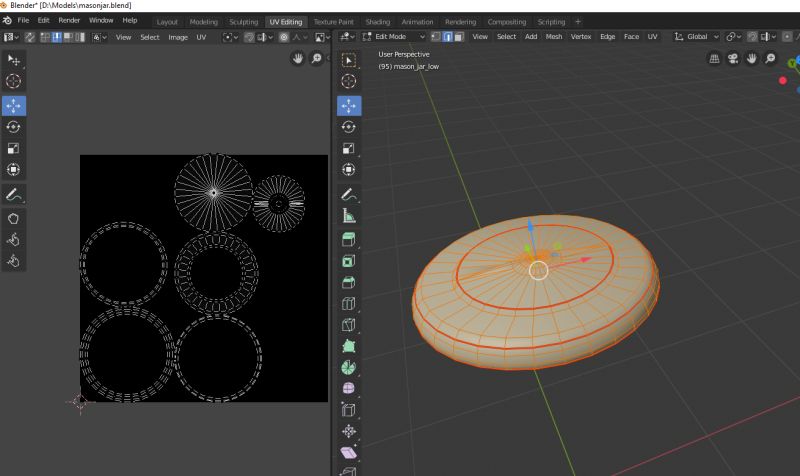Enable UV vertex selection mode
The image size is (800, 476).
click(x=45, y=37)
